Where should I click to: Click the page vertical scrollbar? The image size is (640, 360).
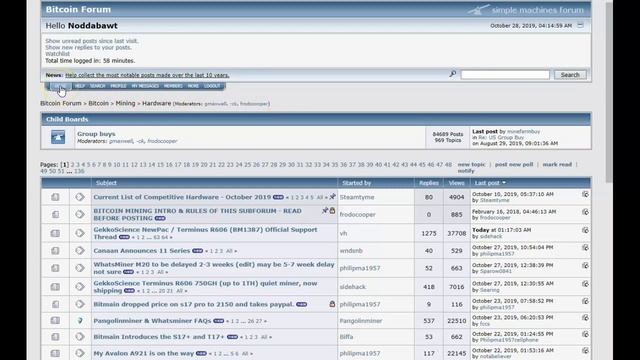tap(609, 92)
